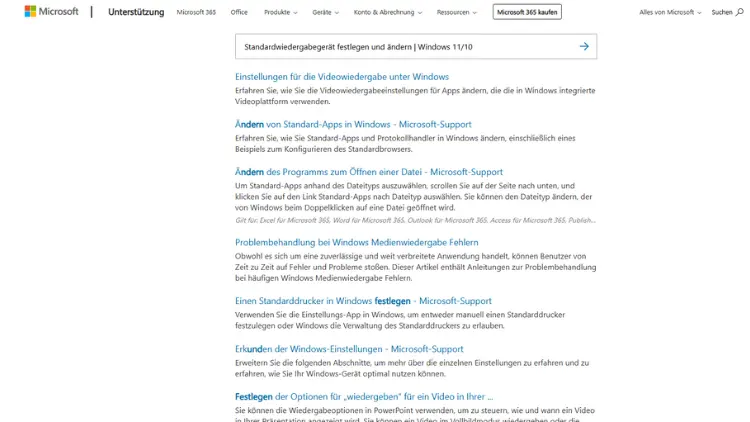Open the Unterstützung home link
Image resolution: width=750 pixels, height=422 pixels.
(136, 12)
